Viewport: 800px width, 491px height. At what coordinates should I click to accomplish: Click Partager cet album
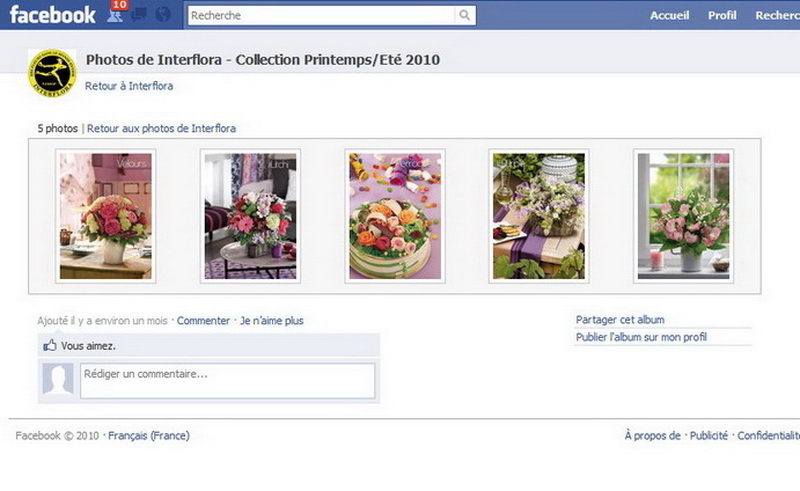pos(620,320)
